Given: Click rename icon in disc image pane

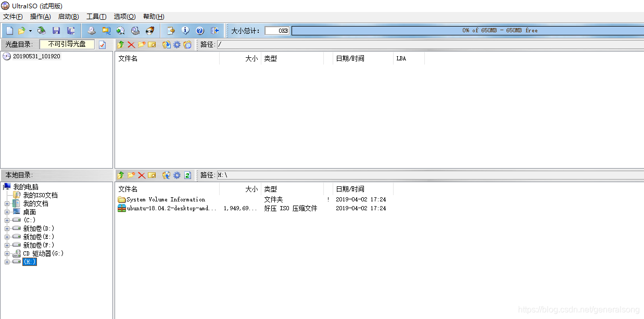Looking at the screenshot, I should pos(152,45).
